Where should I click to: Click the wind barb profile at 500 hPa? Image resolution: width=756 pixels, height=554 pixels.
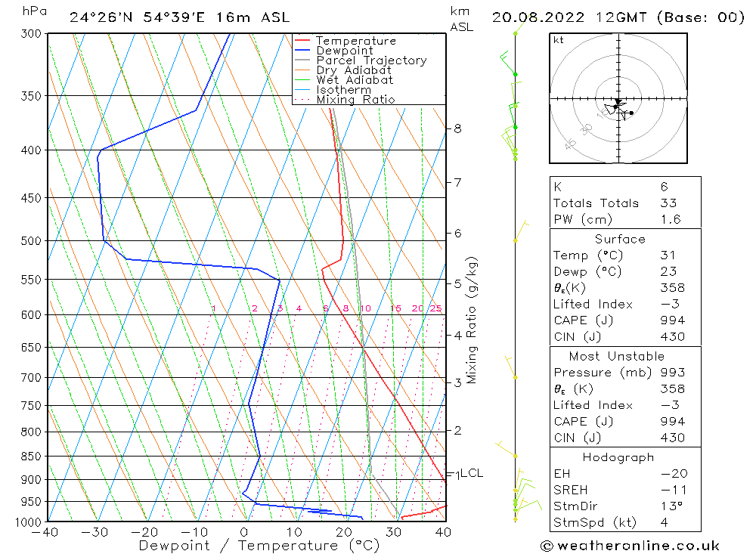tap(521, 232)
